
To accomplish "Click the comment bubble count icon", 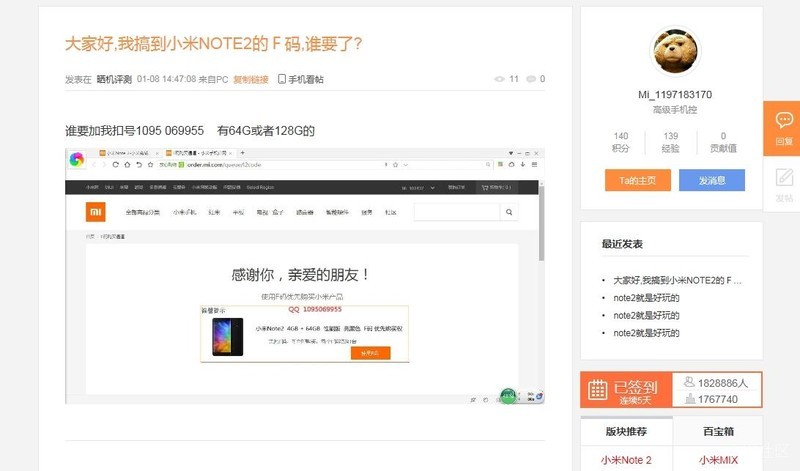I will (x=531, y=79).
